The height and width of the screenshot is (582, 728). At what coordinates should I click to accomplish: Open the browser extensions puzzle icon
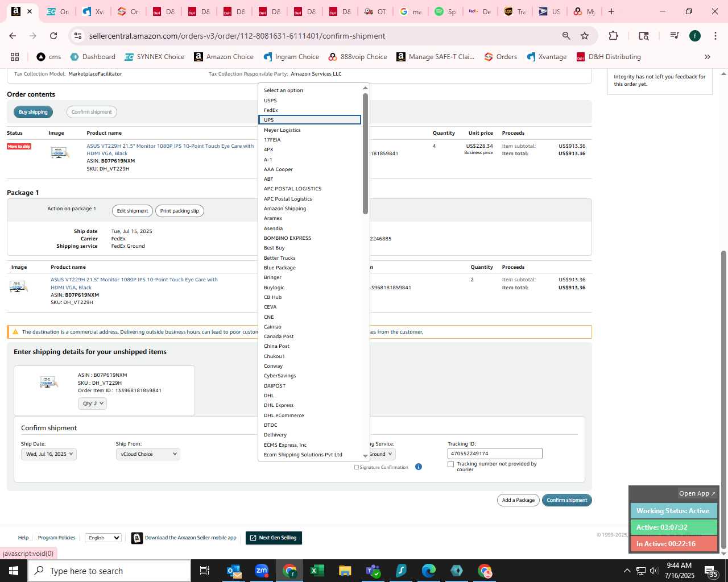coord(613,36)
